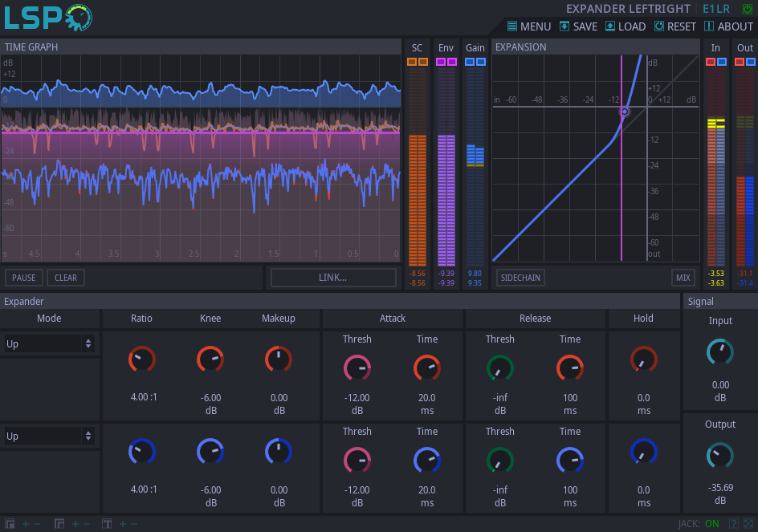
Task: Click the first UI scaling square icon in bottom bar
Action: click(x=10, y=524)
